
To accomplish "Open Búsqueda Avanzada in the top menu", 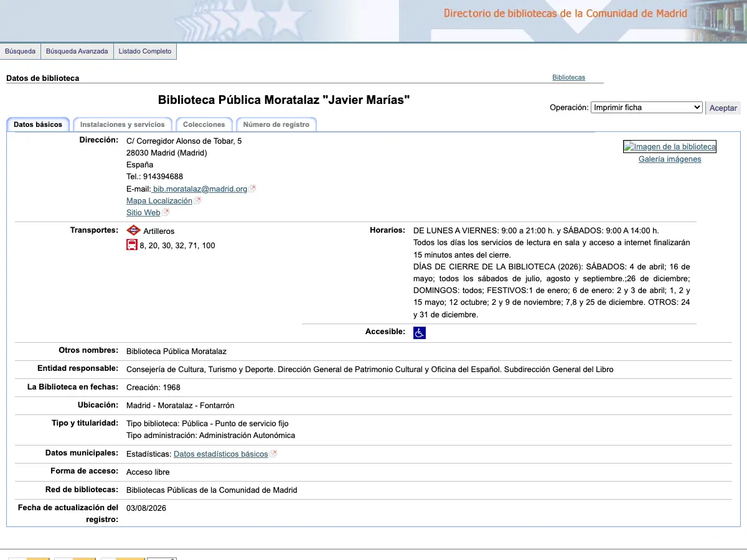I will click(x=77, y=51).
